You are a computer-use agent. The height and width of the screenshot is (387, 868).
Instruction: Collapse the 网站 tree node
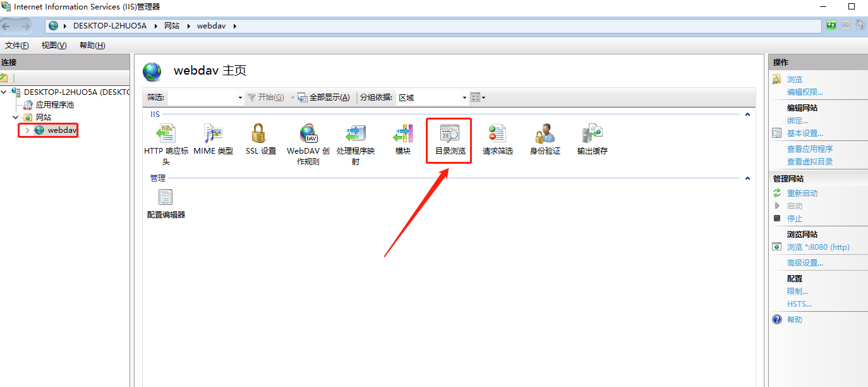tap(16, 118)
